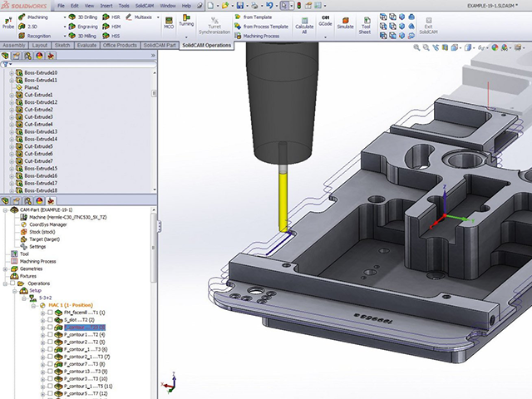Open the Edit Appearance color wheel icon
The image size is (532, 399).
tap(495, 48)
